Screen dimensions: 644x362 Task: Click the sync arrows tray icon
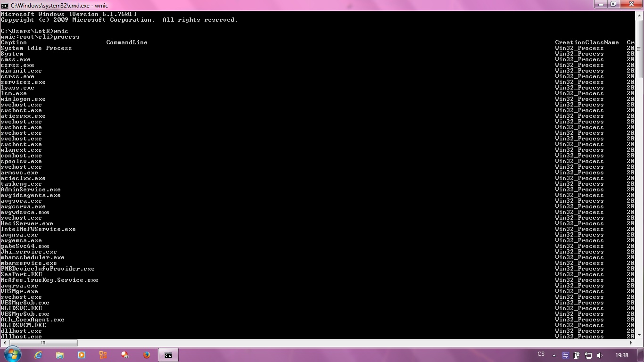coord(566,355)
